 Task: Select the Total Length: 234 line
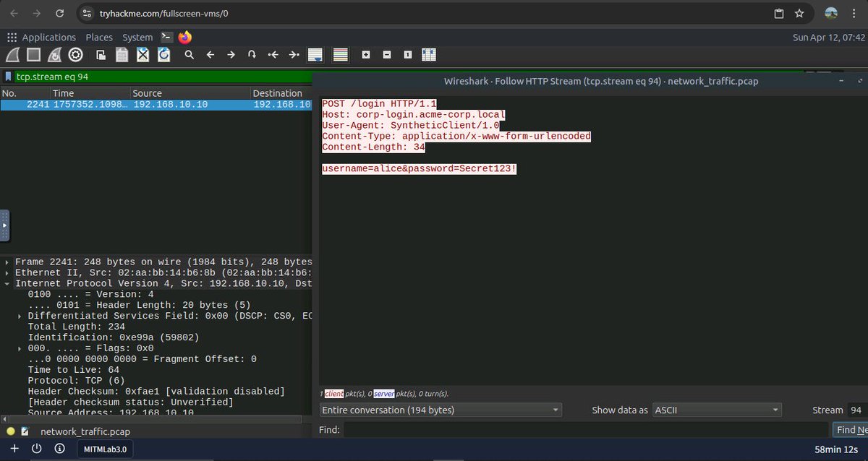(76, 327)
